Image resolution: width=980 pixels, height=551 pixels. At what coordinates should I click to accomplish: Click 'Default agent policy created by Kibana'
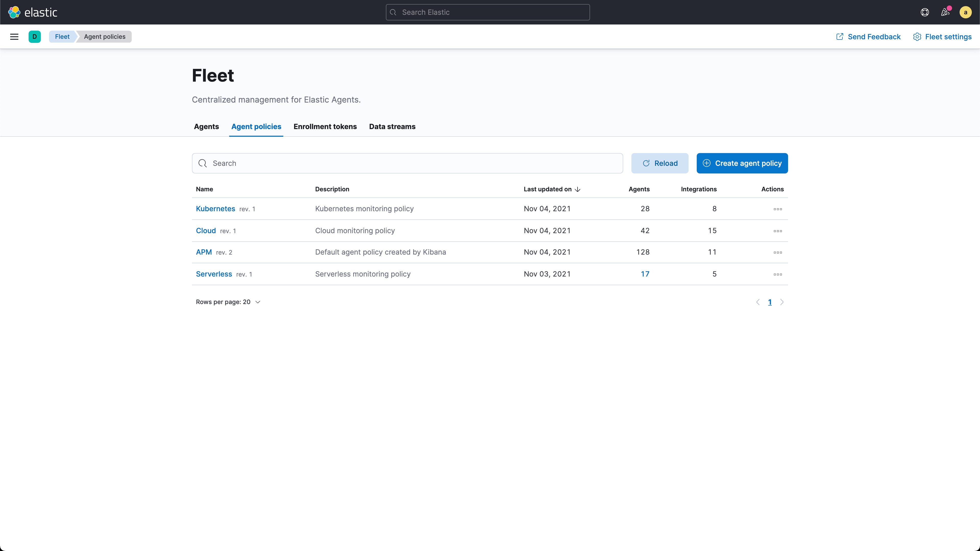[x=381, y=252]
